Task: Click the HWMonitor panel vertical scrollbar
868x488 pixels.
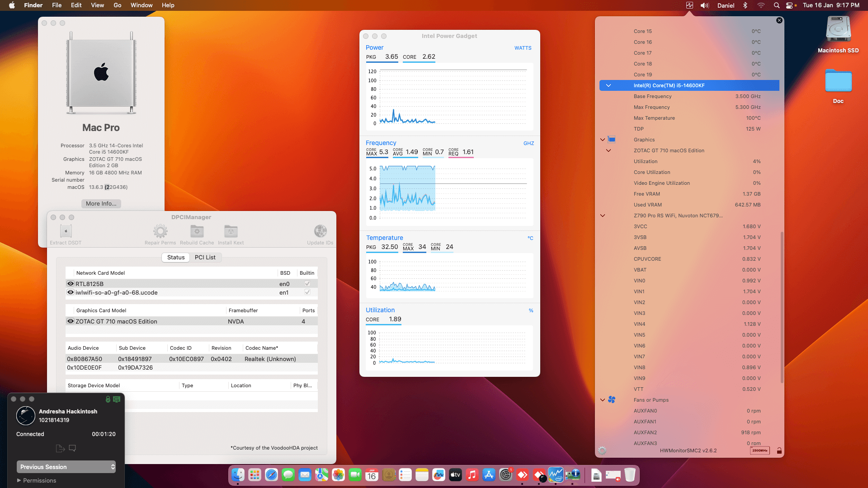Action: 782,307
